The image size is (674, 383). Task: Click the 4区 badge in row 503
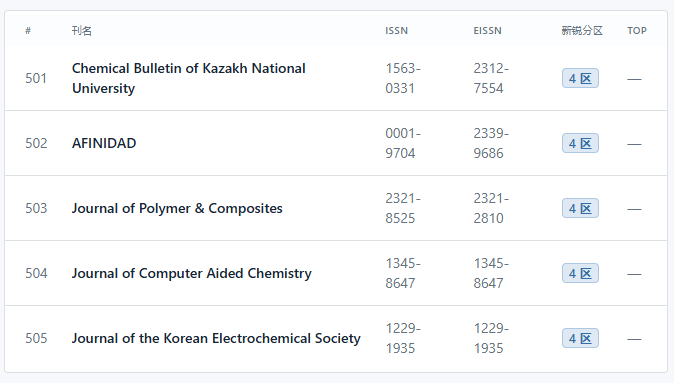tap(580, 208)
